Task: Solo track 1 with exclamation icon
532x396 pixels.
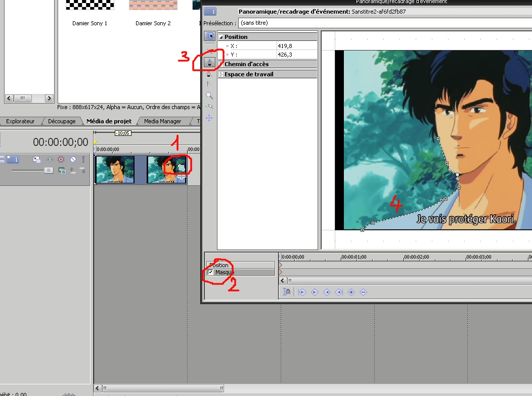Action: 83,159
